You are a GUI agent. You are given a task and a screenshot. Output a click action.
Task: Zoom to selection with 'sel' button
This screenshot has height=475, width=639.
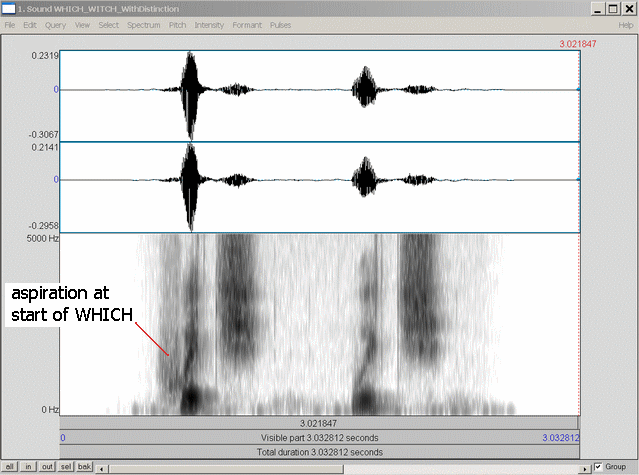tap(66, 467)
